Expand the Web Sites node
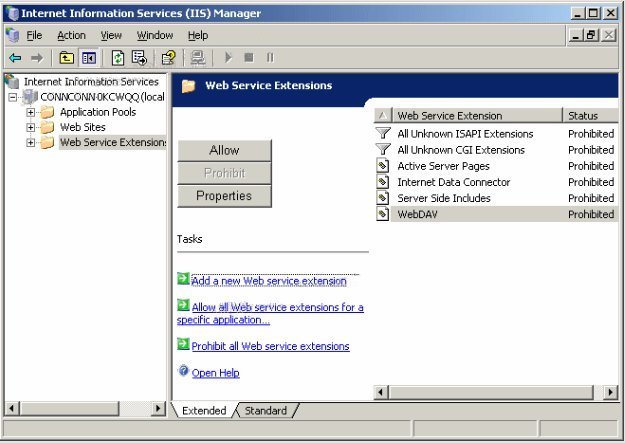Viewport: 625px width, 443px height. pyautogui.click(x=30, y=128)
